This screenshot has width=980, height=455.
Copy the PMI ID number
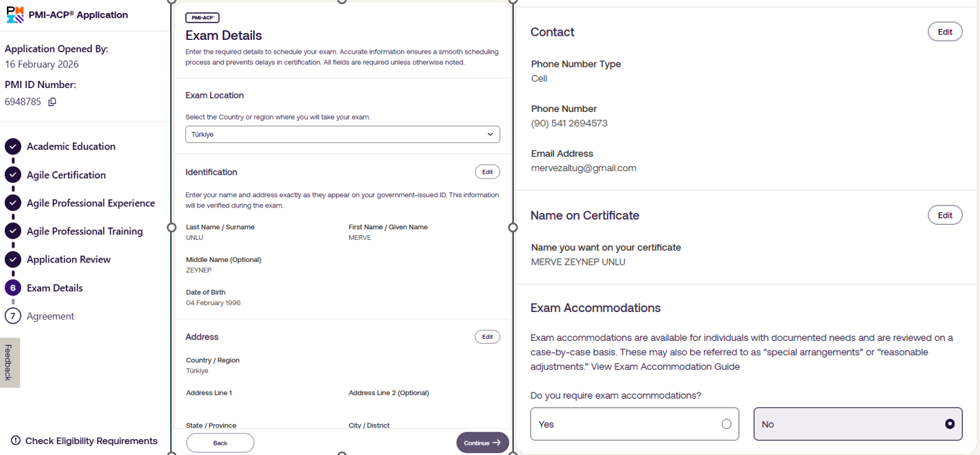pos(52,102)
